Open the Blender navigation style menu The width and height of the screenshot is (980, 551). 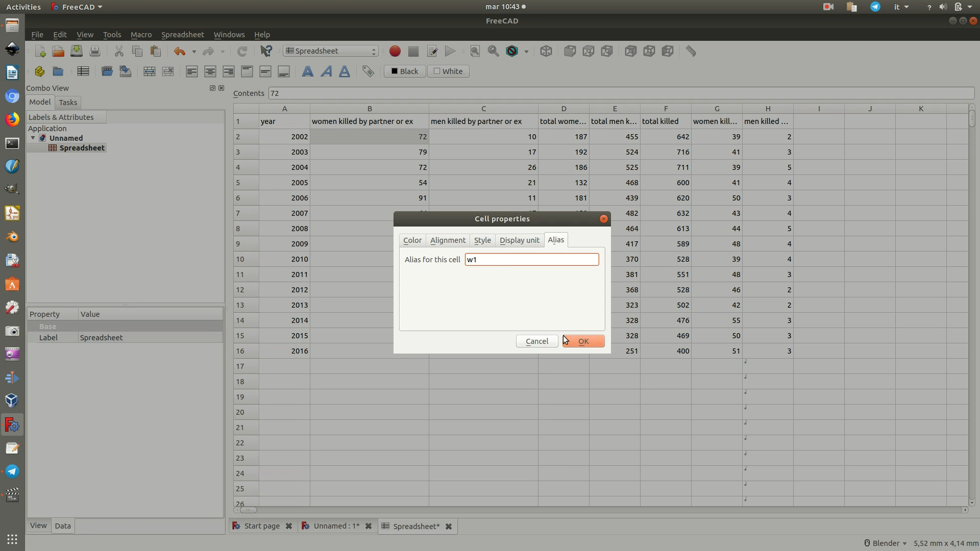(886, 543)
